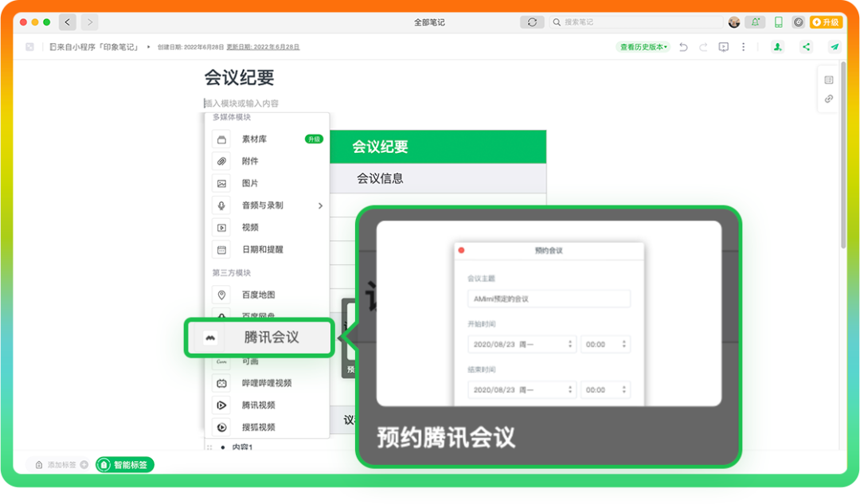Open the 查看历史版本 dropdown

pyautogui.click(x=643, y=47)
